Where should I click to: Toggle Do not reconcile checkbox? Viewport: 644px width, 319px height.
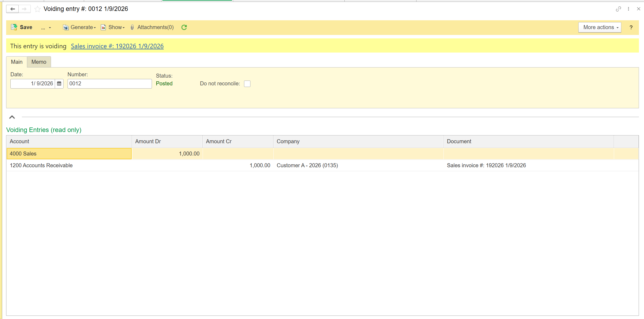tap(247, 84)
